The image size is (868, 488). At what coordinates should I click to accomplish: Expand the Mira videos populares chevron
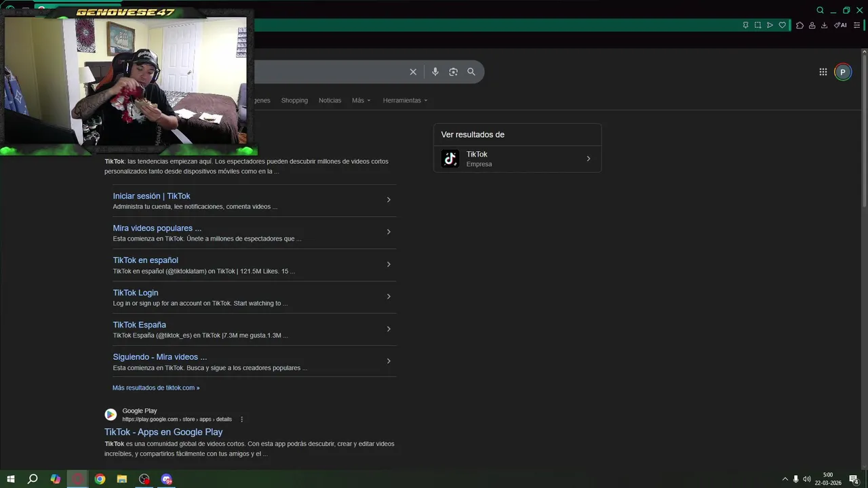pyautogui.click(x=389, y=232)
